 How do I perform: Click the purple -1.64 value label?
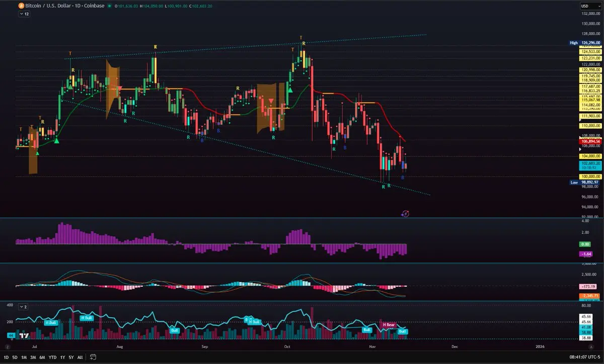586,254
